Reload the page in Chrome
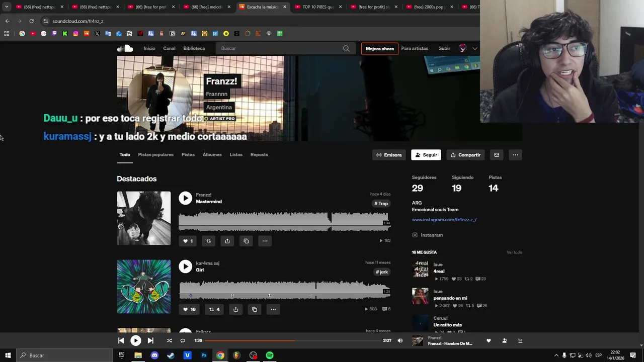The width and height of the screenshot is (644, 362). [31, 21]
